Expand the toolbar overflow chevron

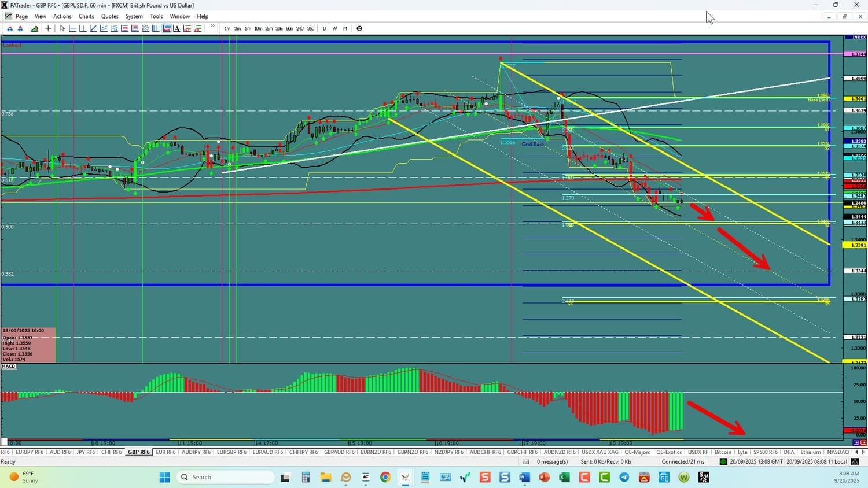pyautogui.click(x=212, y=27)
